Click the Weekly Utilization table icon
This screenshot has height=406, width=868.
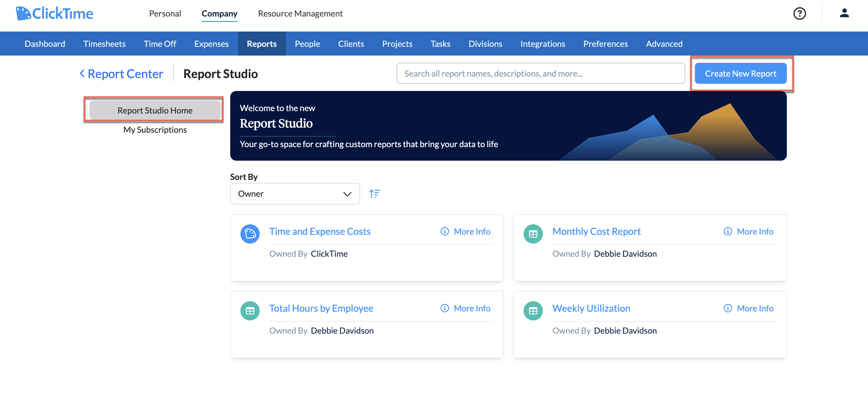pyautogui.click(x=533, y=311)
